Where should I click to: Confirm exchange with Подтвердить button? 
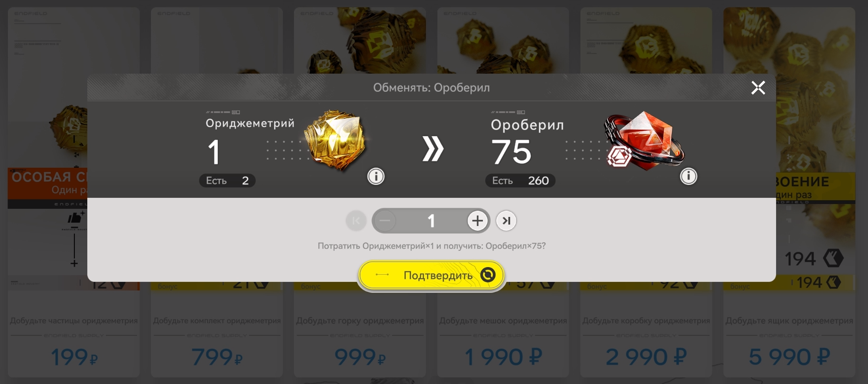click(431, 275)
